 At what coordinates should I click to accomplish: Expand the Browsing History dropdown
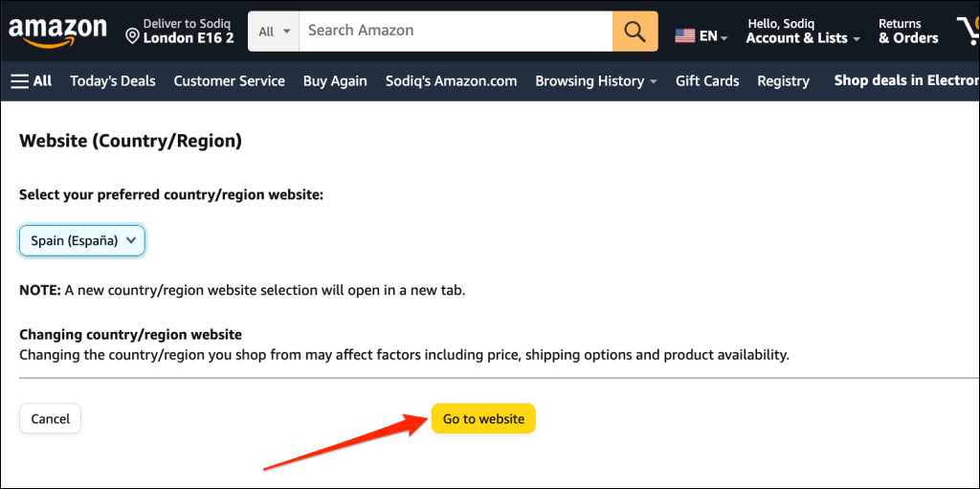pos(595,81)
